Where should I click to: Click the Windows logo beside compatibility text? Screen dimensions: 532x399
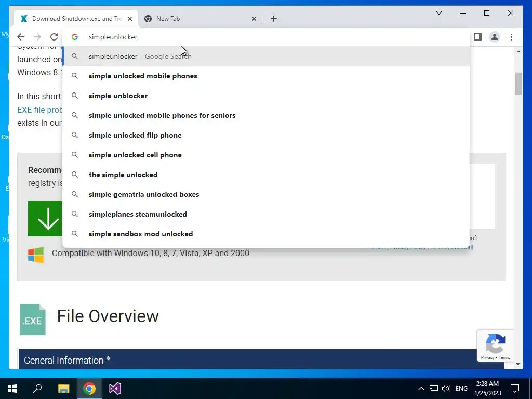[36, 255]
